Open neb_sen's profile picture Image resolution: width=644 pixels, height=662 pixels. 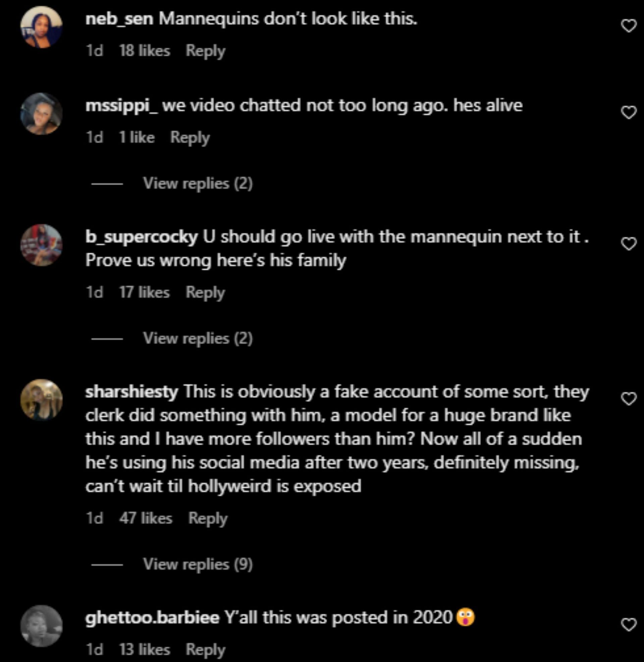pos(41,27)
